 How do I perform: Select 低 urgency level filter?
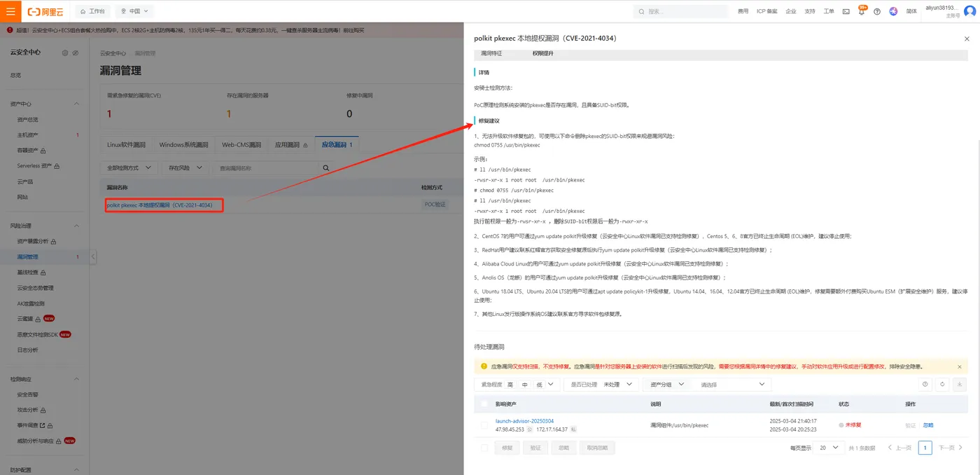click(x=539, y=385)
